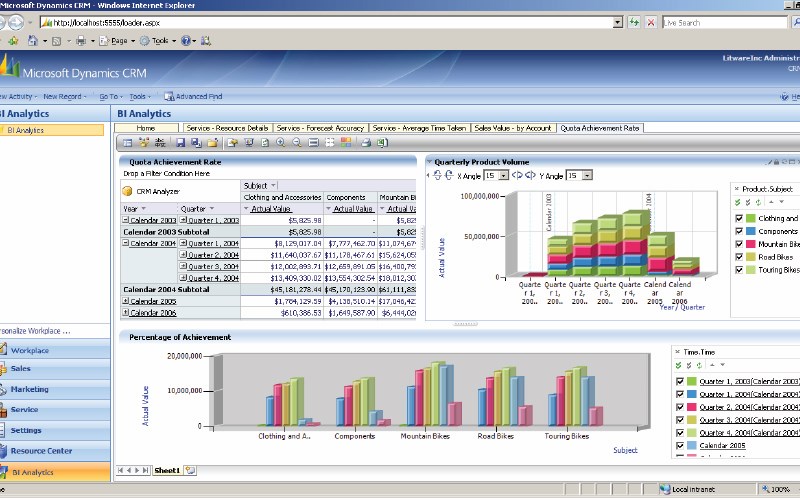Click the Save floppy disk icon
This screenshot has height=500, width=800.
coord(180,143)
